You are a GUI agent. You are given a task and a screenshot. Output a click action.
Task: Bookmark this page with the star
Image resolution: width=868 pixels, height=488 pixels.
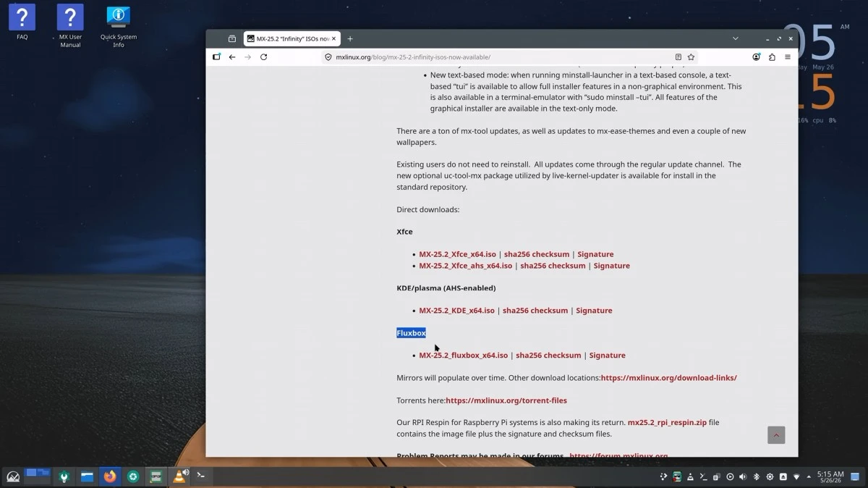(692, 57)
